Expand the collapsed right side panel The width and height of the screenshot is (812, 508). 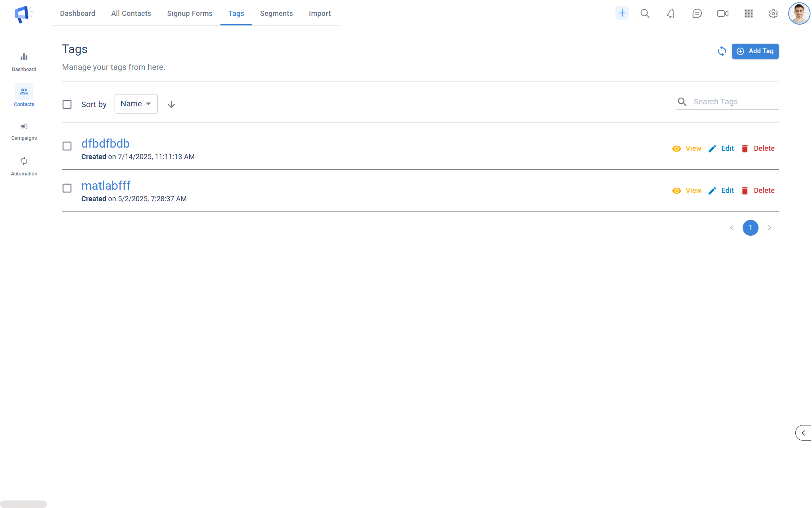(803, 433)
